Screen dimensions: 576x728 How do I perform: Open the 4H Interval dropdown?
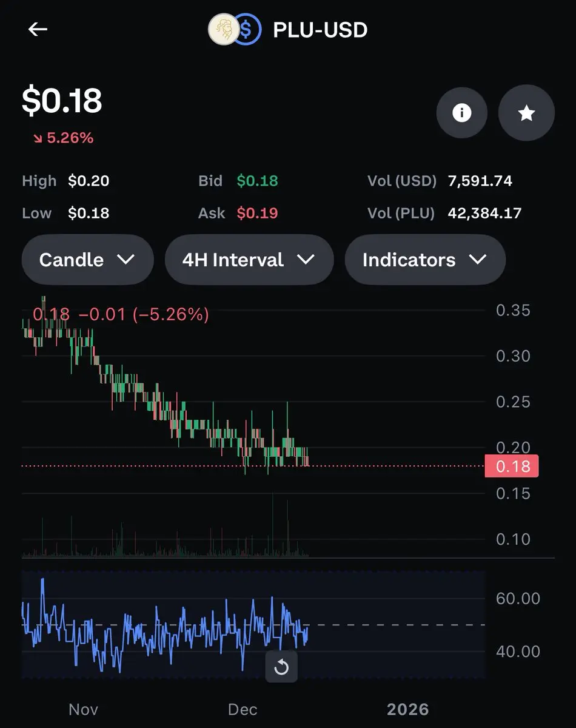[x=249, y=260]
